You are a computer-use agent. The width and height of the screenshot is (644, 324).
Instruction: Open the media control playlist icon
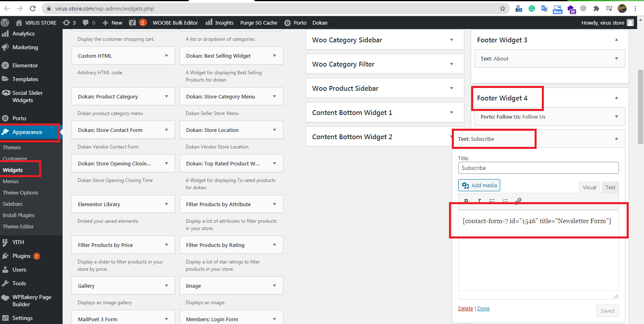pyautogui.click(x=609, y=8)
